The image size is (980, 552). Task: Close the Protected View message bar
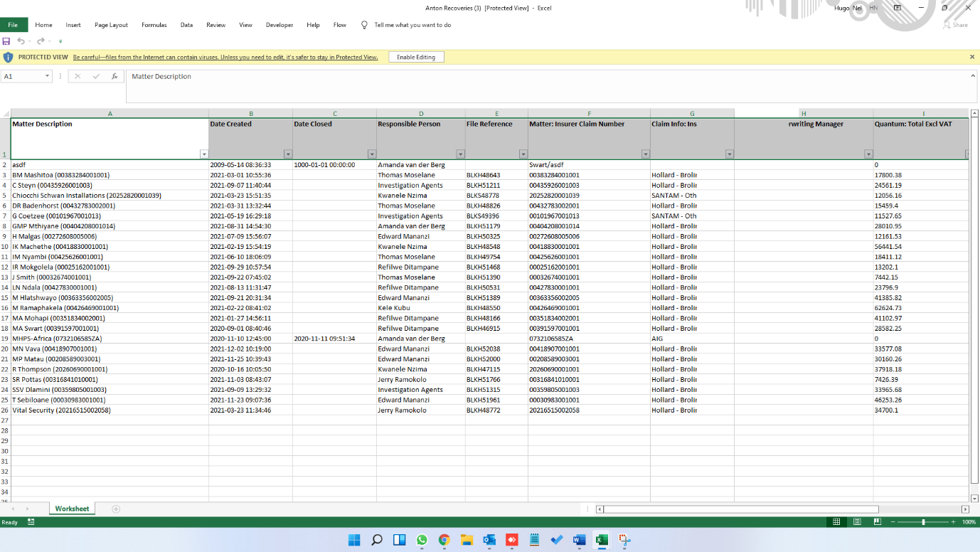coord(972,57)
